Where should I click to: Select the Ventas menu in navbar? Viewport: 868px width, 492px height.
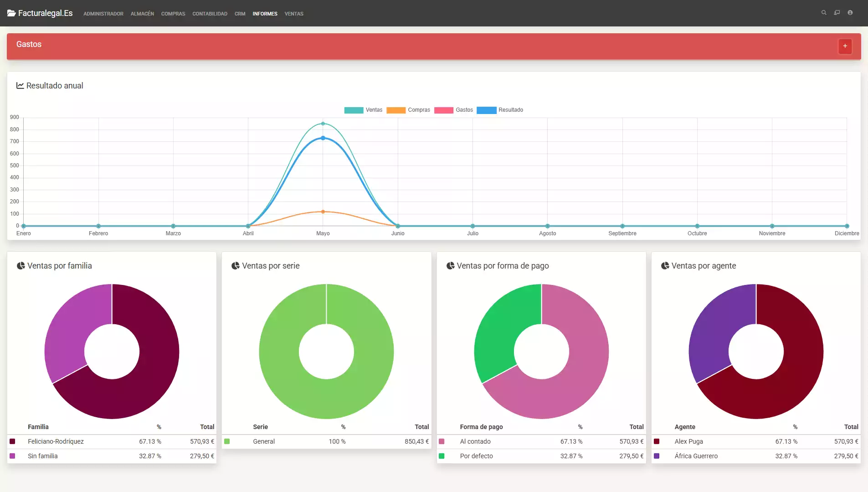(294, 14)
